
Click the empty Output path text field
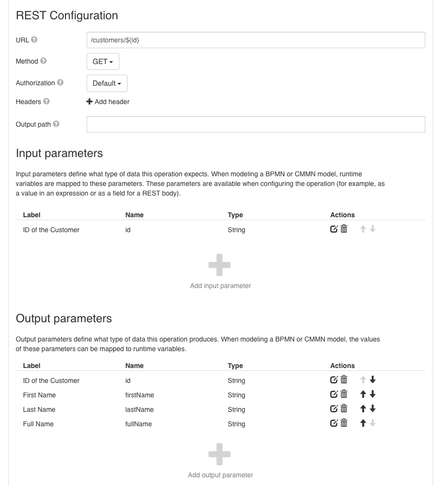[x=256, y=124]
